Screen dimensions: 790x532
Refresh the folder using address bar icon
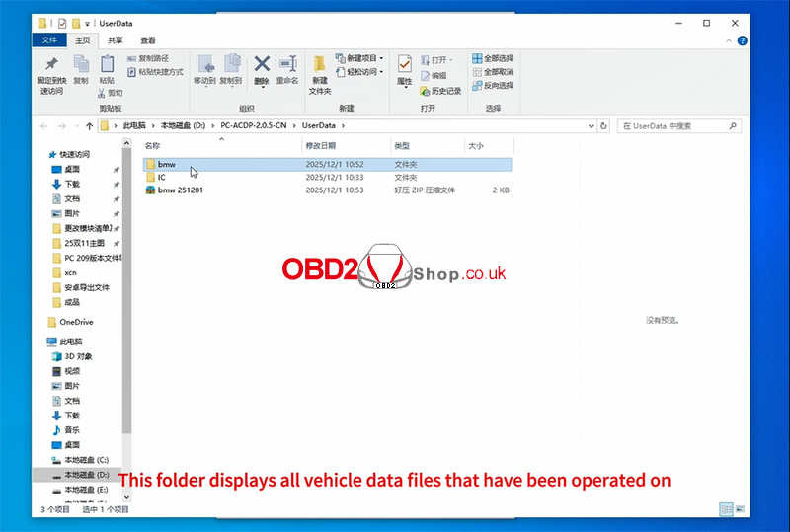[604, 126]
